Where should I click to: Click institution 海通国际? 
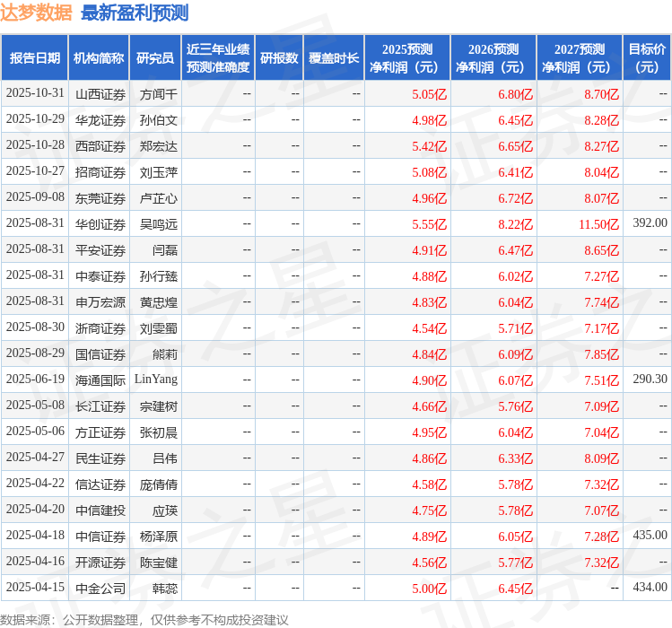tap(100, 380)
